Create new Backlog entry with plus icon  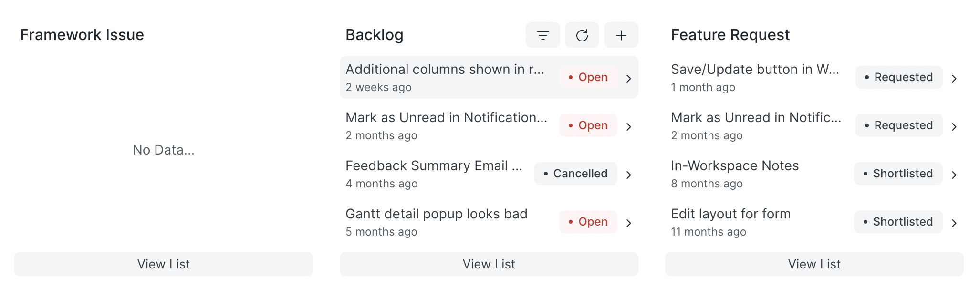coord(621,35)
